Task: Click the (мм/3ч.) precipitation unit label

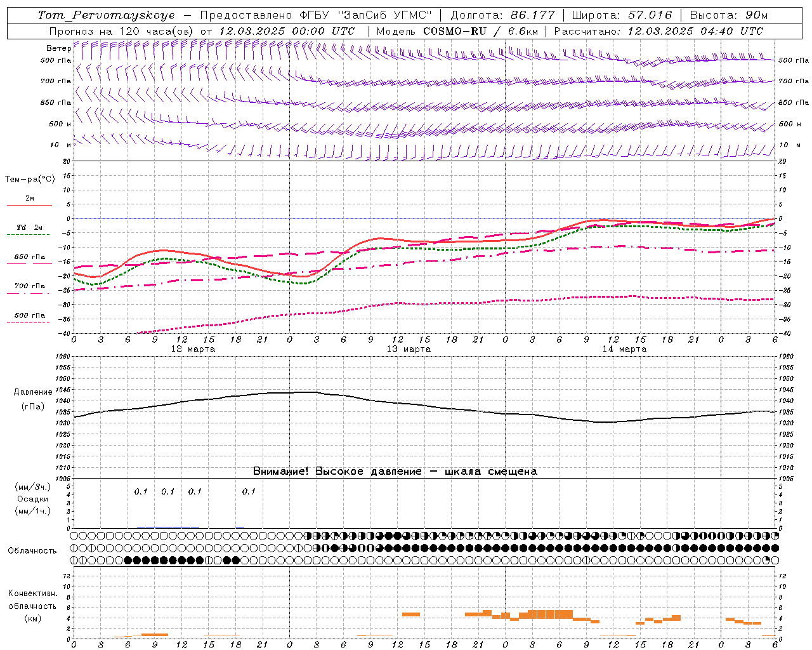Action: click(x=33, y=487)
